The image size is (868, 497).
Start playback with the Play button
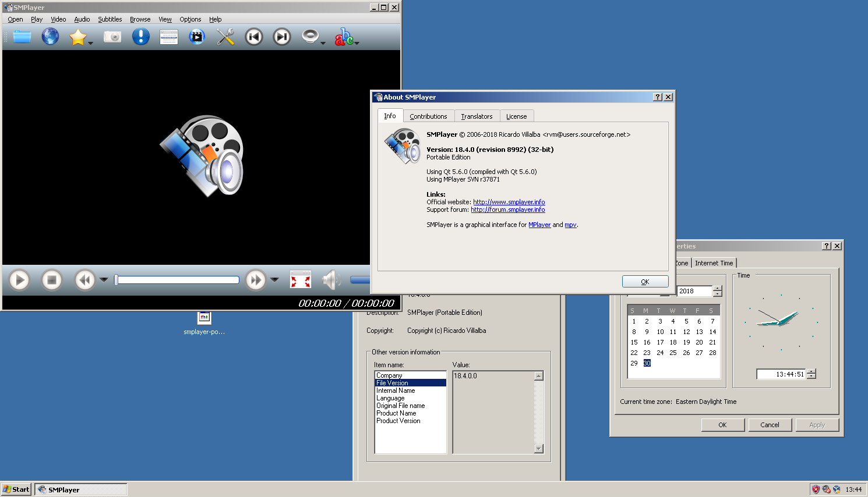coord(19,280)
